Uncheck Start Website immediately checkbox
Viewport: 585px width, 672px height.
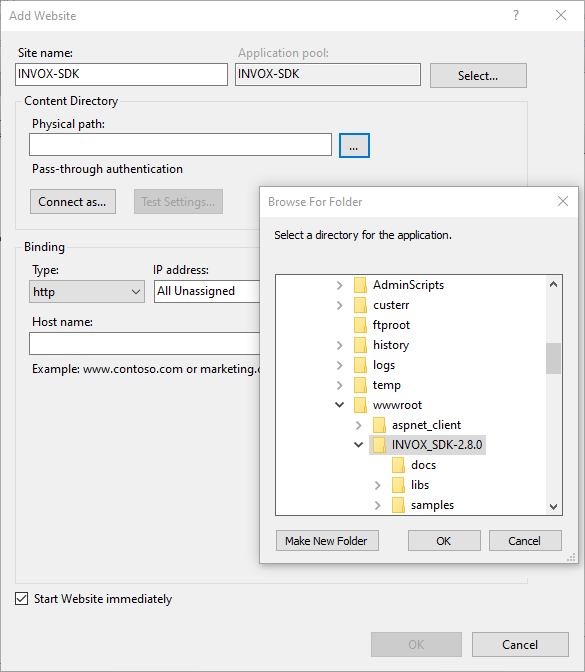pyautogui.click(x=21, y=599)
